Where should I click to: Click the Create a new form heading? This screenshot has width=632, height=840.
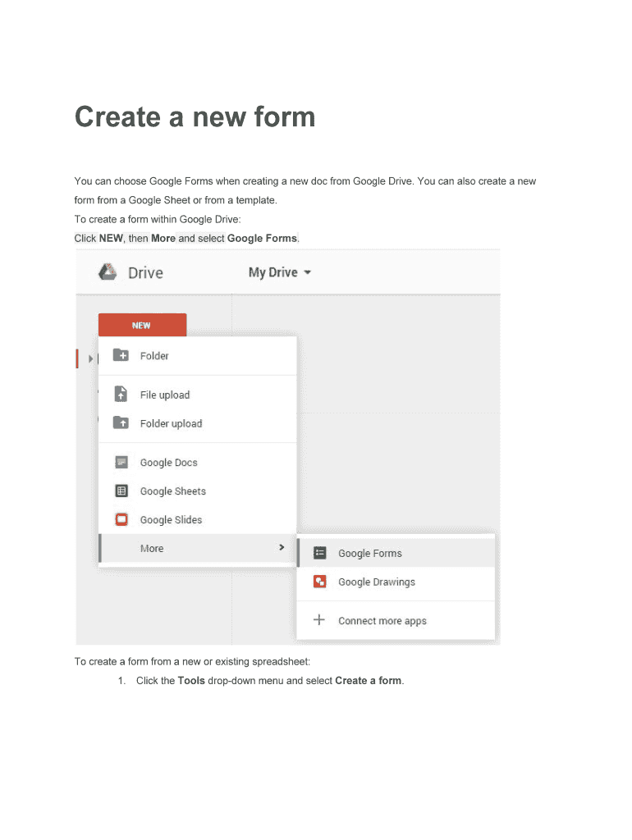195,117
